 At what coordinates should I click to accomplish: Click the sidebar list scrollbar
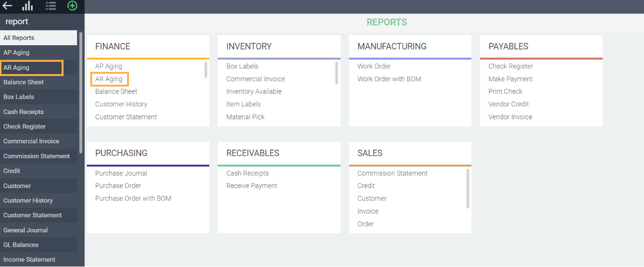click(x=81, y=91)
